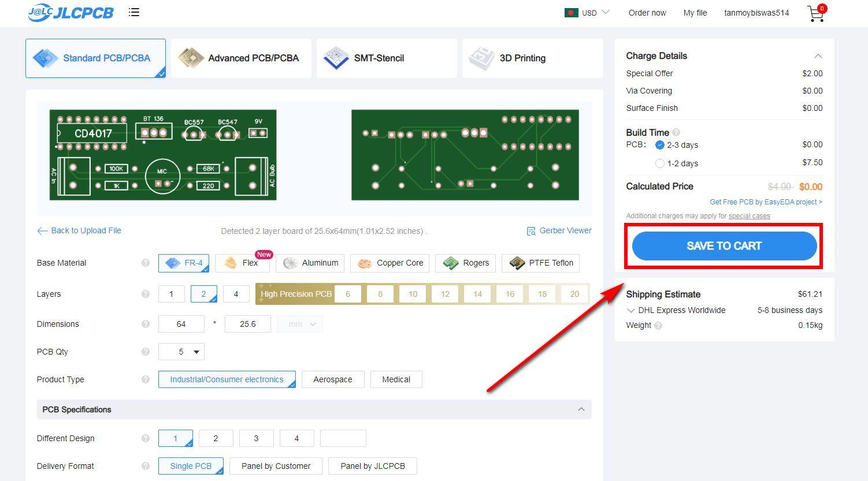This screenshot has width=868, height=481.
Task: Choose 6 layers high precision option
Action: (x=348, y=294)
